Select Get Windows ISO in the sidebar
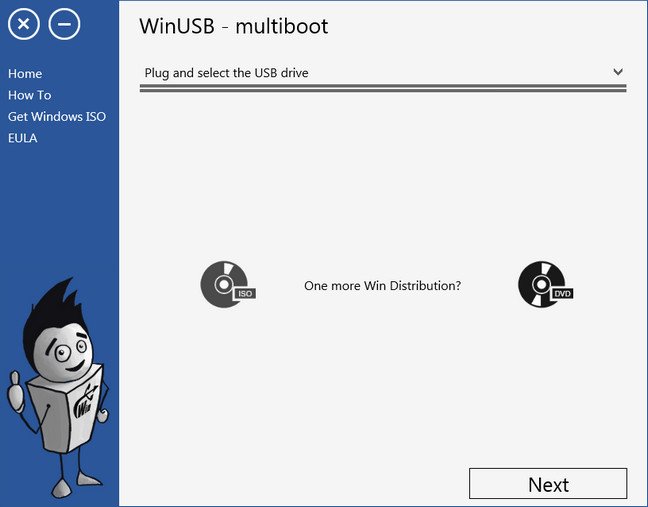648x507 pixels. point(57,117)
